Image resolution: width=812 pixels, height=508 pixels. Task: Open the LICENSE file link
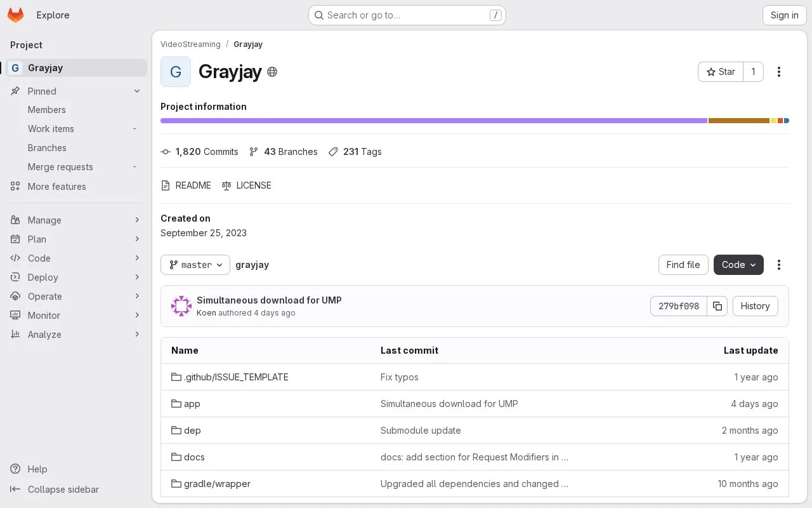[x=247, y=185]
